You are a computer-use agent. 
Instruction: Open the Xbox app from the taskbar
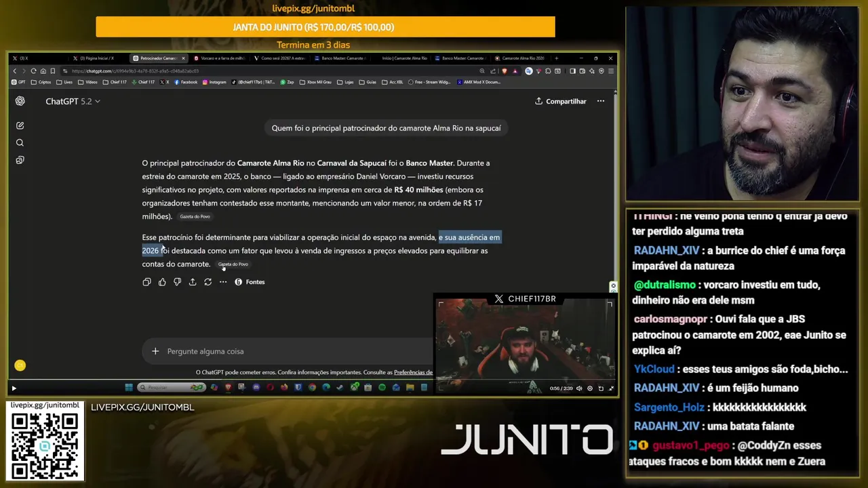[x=354, y=388]
